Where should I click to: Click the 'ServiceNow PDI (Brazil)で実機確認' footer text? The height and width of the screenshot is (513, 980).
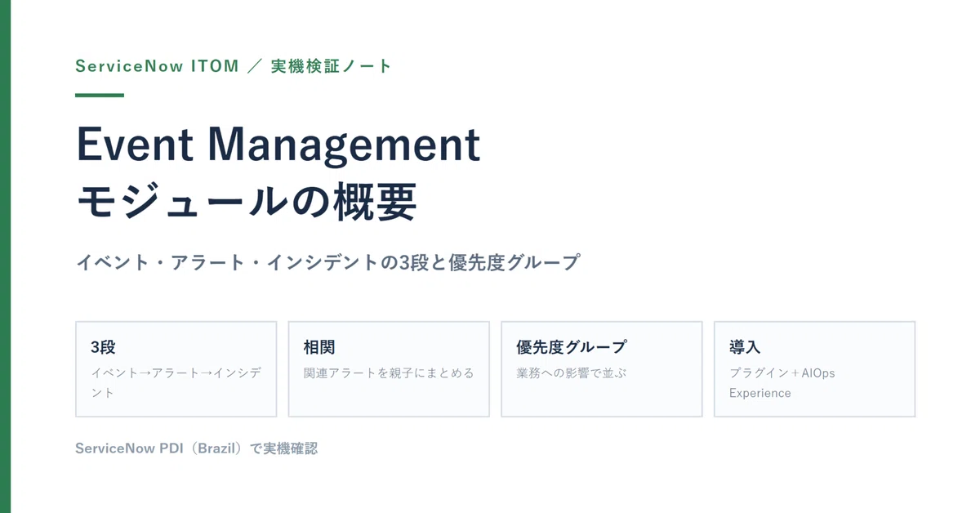196,448
